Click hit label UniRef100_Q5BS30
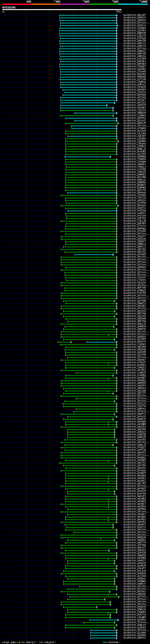150x644 pixels. point(135,610)
